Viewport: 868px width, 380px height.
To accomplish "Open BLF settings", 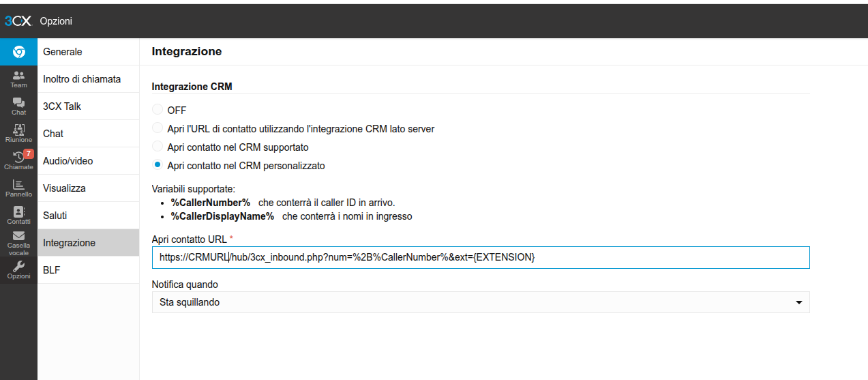I will point(89,270).
